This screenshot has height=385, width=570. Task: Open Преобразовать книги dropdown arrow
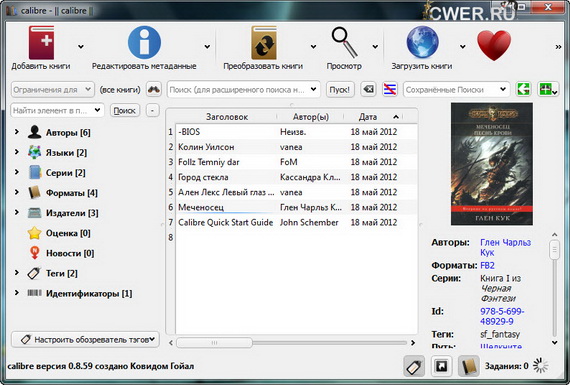(x=313, y=47)
